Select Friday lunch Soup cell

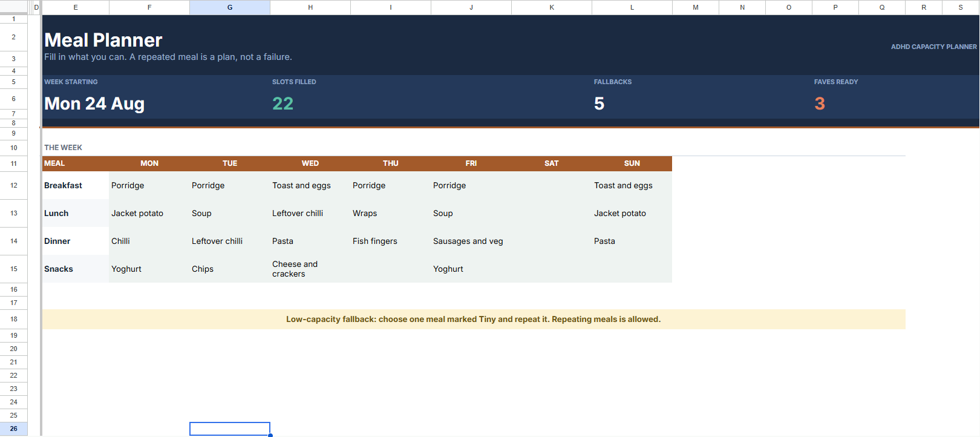coord(471,213)
